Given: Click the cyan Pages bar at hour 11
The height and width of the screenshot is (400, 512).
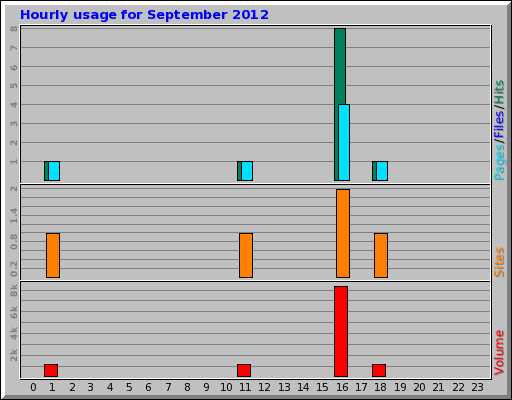Looking at the screenshot, I should (247, 171).
